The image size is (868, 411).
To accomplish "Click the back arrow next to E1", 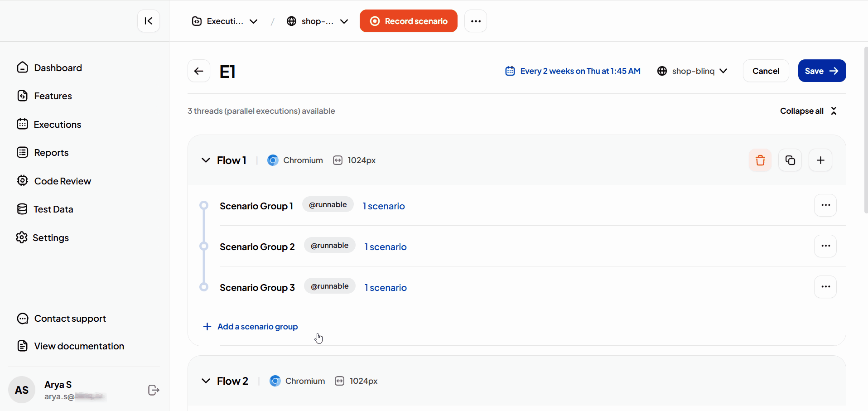I will pyautogui.click(x=199, y=71).
